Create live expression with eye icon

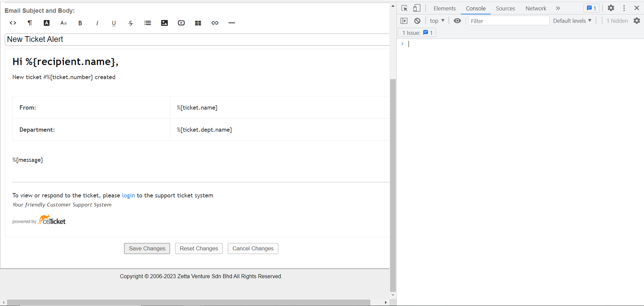pos(457,21)
